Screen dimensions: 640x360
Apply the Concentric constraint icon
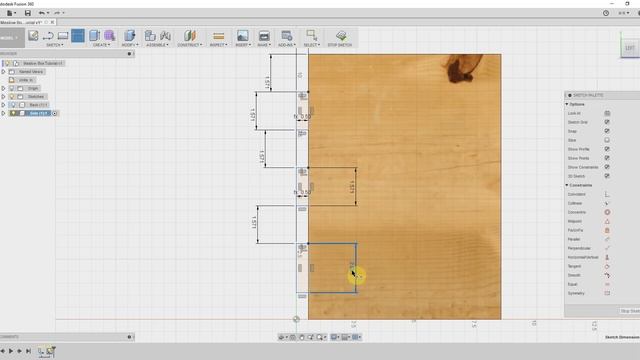click(x=607, y=212)
